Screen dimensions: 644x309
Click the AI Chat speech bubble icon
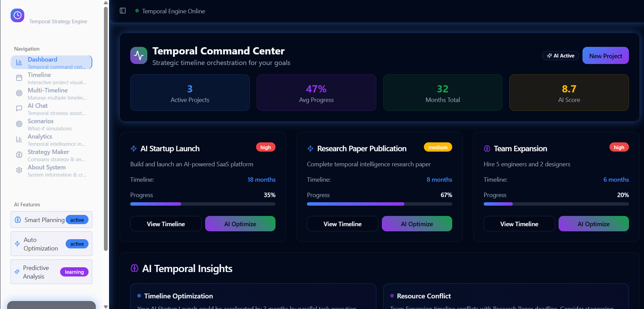tap(19, 109)
